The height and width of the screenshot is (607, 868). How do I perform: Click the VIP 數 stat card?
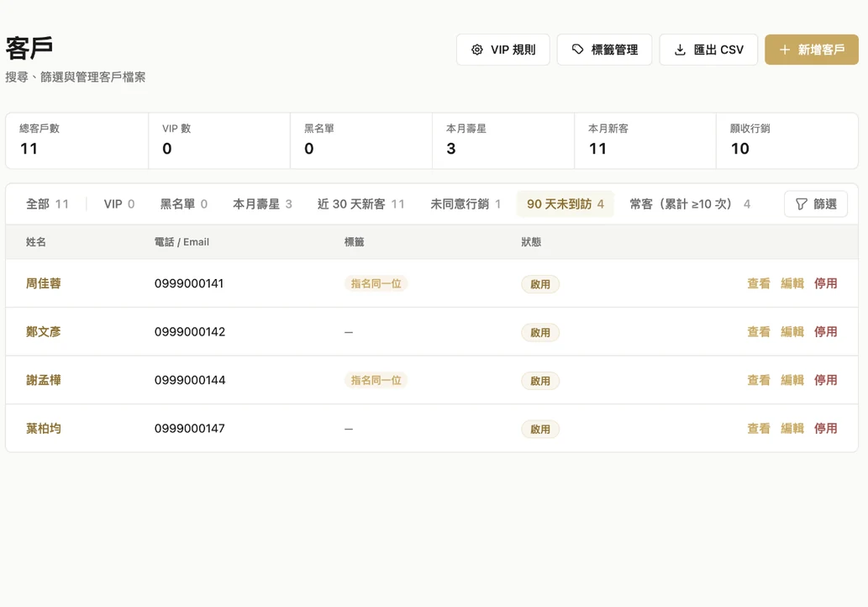pos(219,140)
